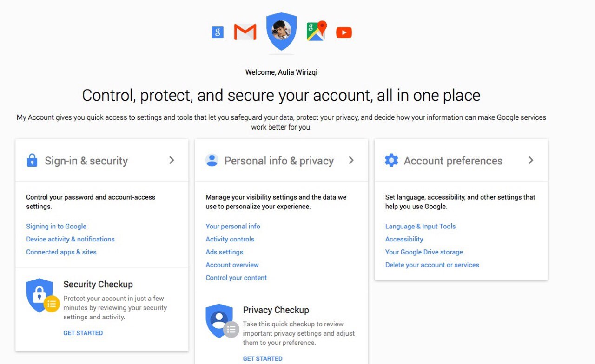Viewport: 595px width, 364px height.
Task: Expand Account preferences chevron arrow
Action: tap(531, 160)
